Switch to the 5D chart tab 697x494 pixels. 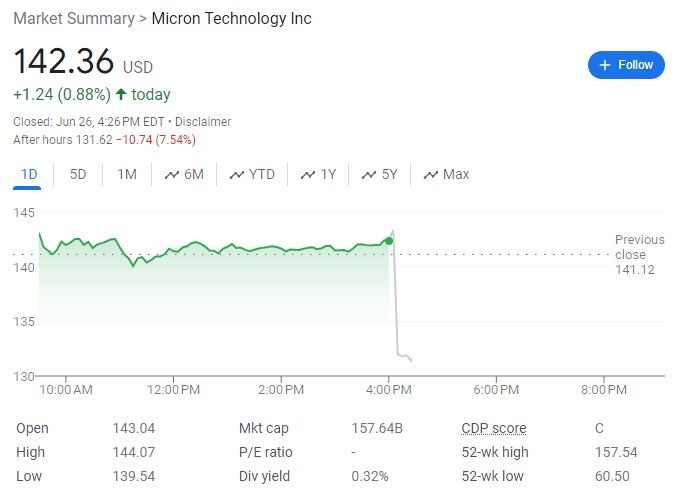78,175
